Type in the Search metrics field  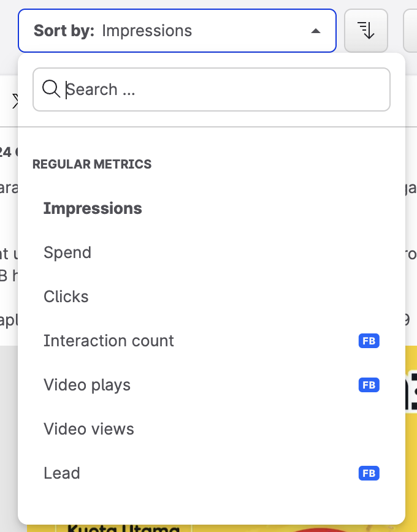pyautogui.click(x=221, y=89)
